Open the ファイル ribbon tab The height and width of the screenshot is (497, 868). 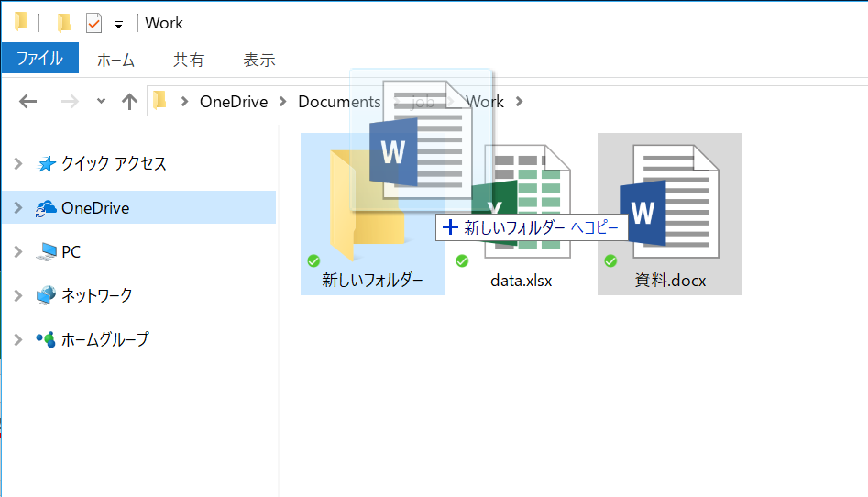click(x=39, y=58)
